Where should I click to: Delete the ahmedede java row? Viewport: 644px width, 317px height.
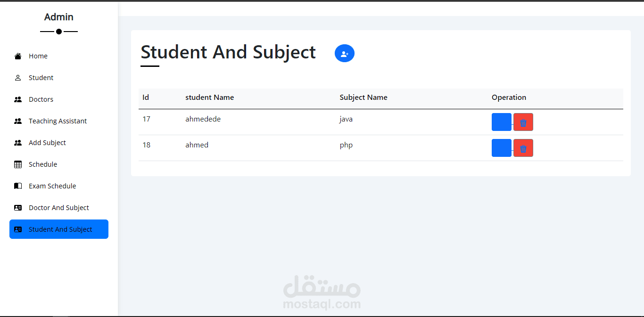[523, 122]
